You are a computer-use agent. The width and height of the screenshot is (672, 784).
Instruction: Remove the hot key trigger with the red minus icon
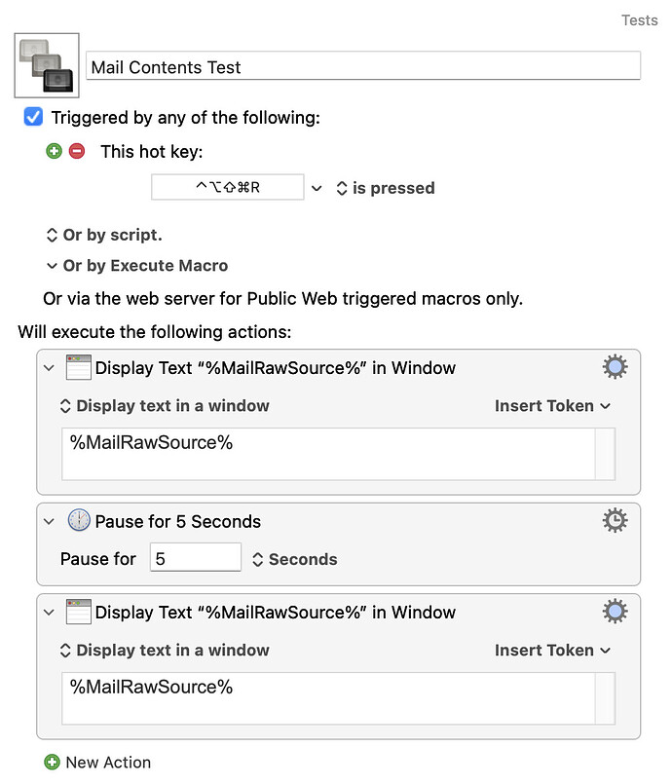tap(80, 152)
